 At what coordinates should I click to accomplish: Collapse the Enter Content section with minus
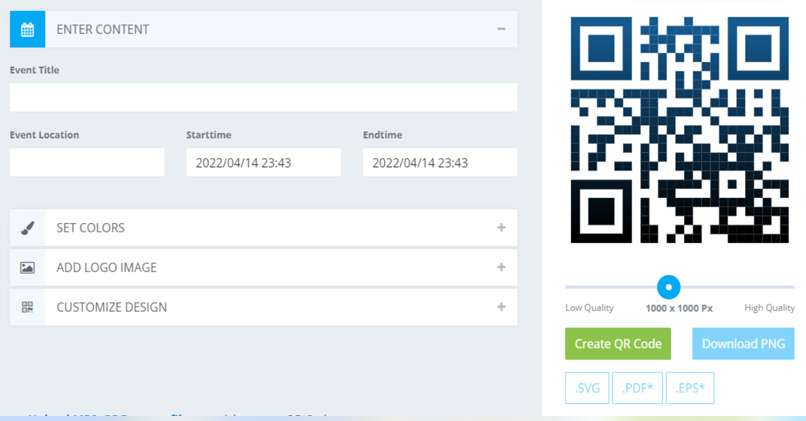501,29
